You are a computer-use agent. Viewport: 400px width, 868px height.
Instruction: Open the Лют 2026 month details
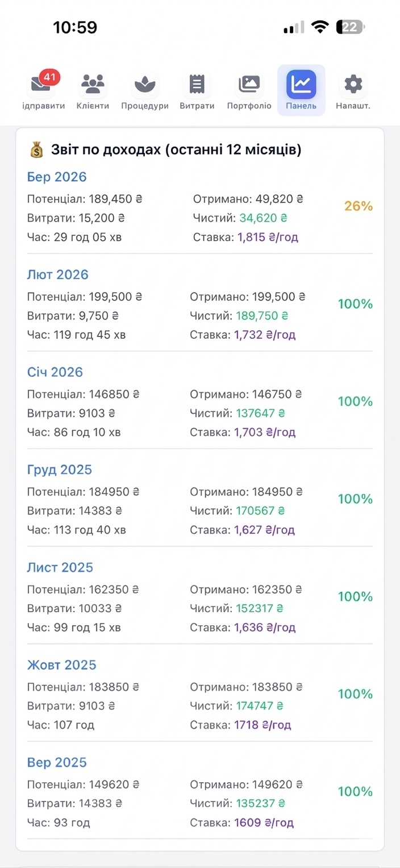[57, 275]
